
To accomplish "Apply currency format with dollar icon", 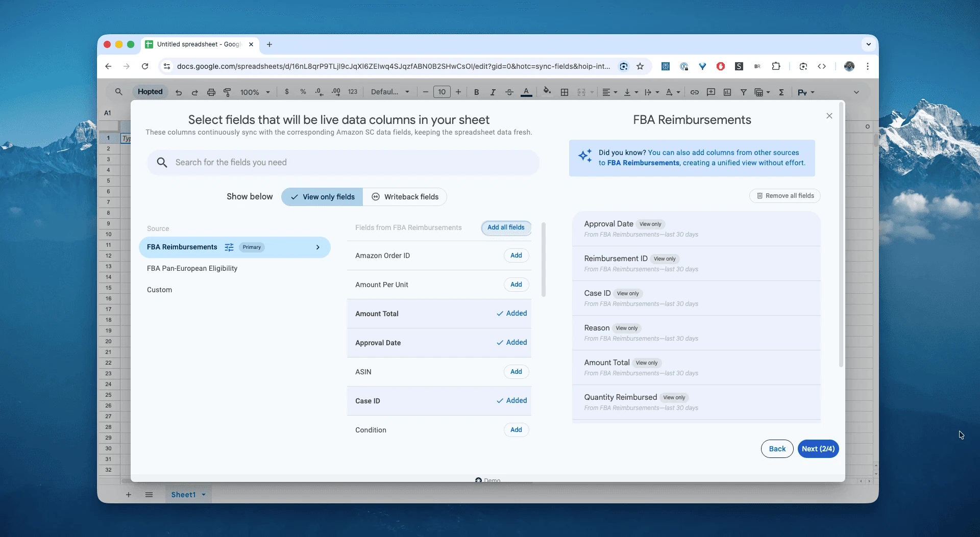I will (x=287, y=92).
